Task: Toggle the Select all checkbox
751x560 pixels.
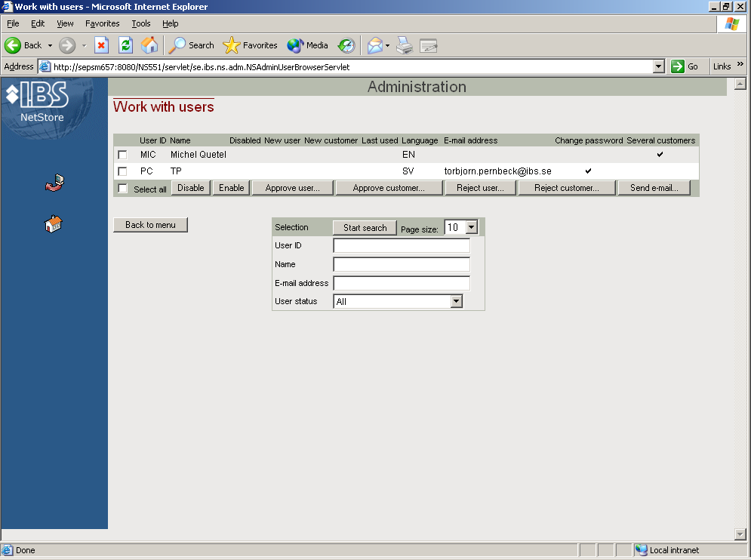Action: (122, 189)
